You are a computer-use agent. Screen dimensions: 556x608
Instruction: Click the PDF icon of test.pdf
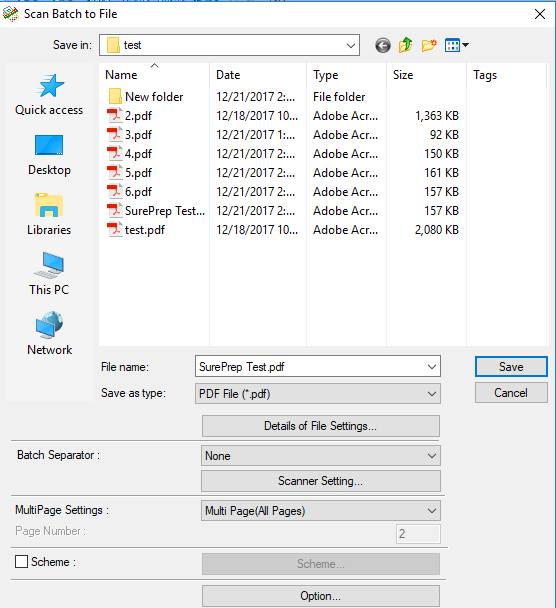pyautogui.click(x=115, y=230)
